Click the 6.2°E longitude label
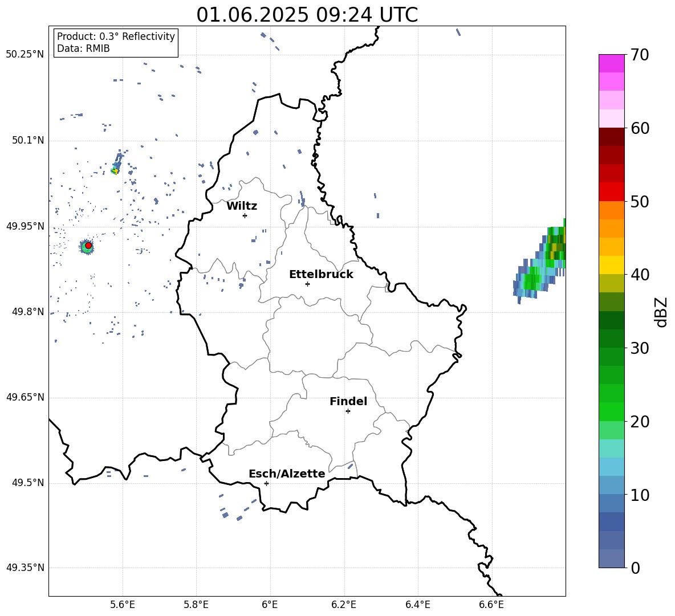675x616 pixels. pos(344,605)
